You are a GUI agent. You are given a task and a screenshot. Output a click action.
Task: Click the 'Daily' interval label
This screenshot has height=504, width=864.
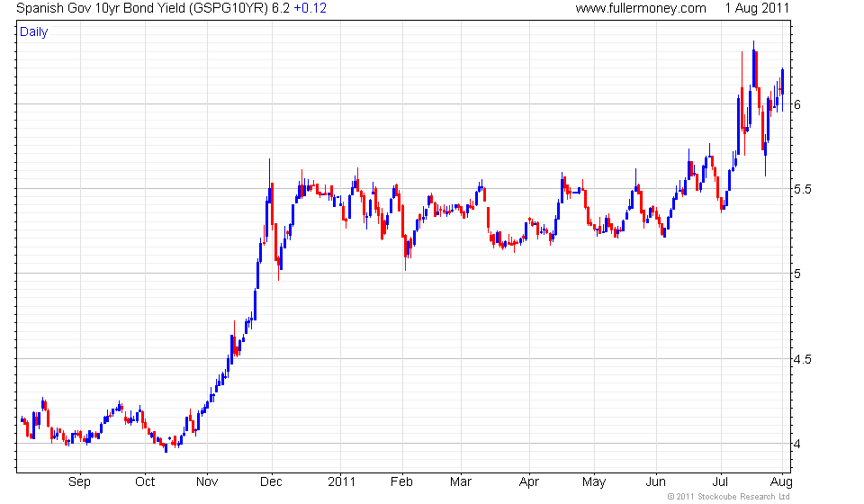pos(33,32)
